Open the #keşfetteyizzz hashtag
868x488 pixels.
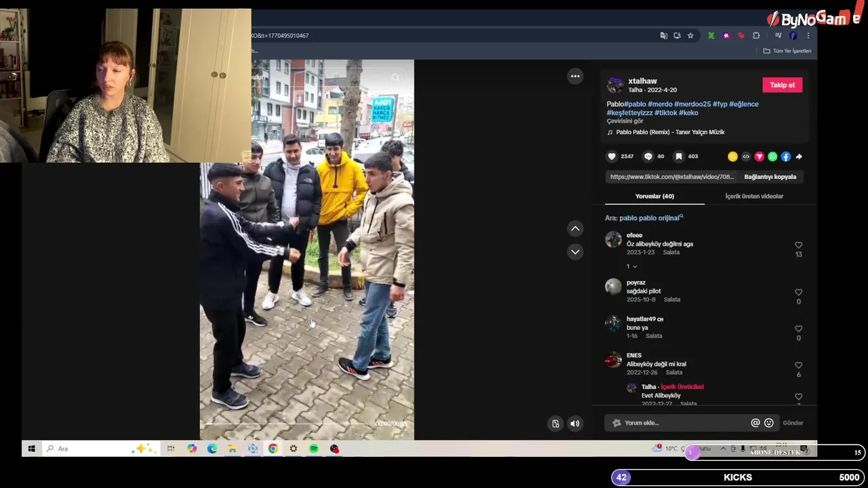click(629, 113)
